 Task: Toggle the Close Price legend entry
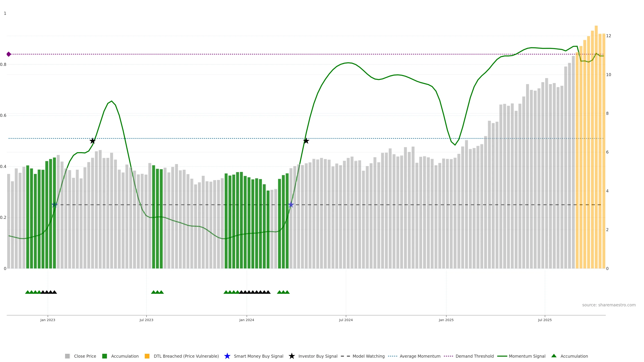coord(85,356)
